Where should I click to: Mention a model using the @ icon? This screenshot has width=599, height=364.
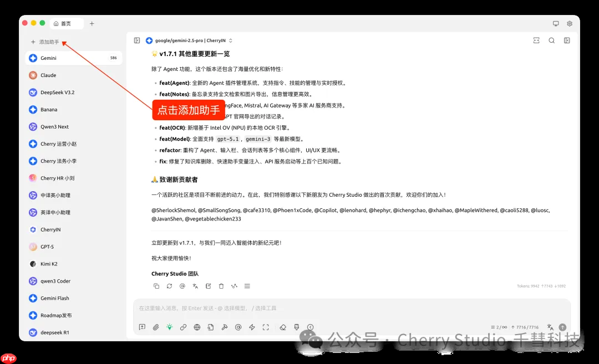(x=238, y=327)
